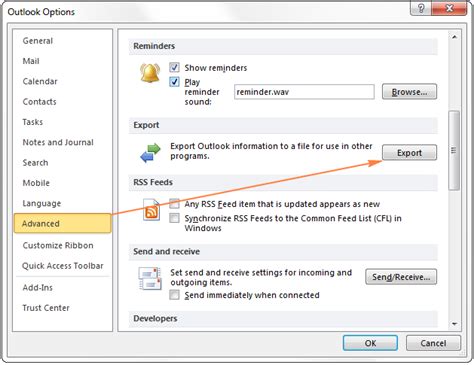
Task: Click the Browse... button
Action: click(409, 92)
